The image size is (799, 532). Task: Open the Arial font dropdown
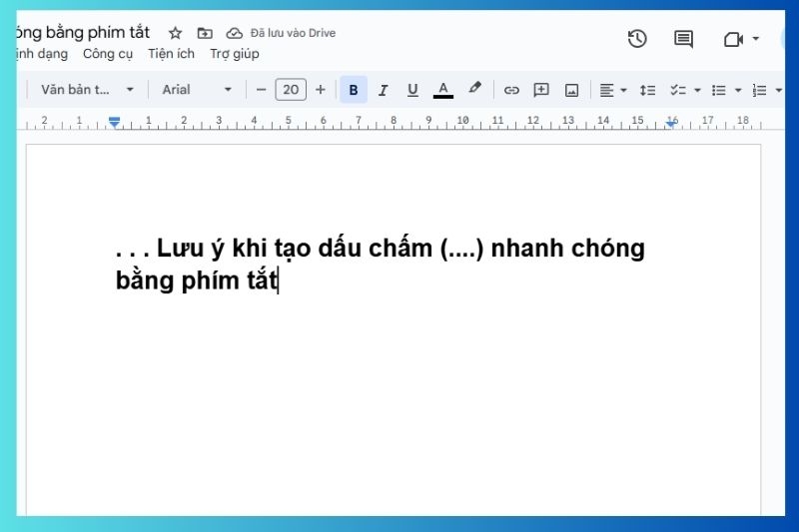(197, 90)
